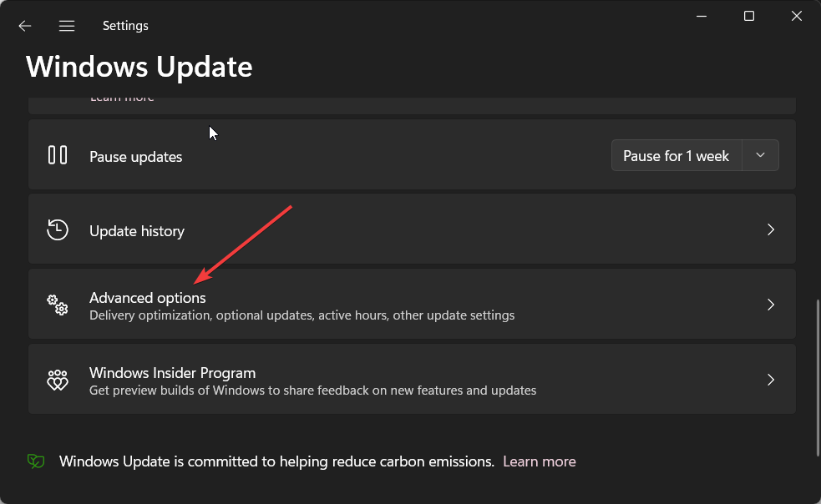The height and width of the screenshot is (504, 821).
Task: Click the Advanced options gears icon
Action: click(58, 305)
